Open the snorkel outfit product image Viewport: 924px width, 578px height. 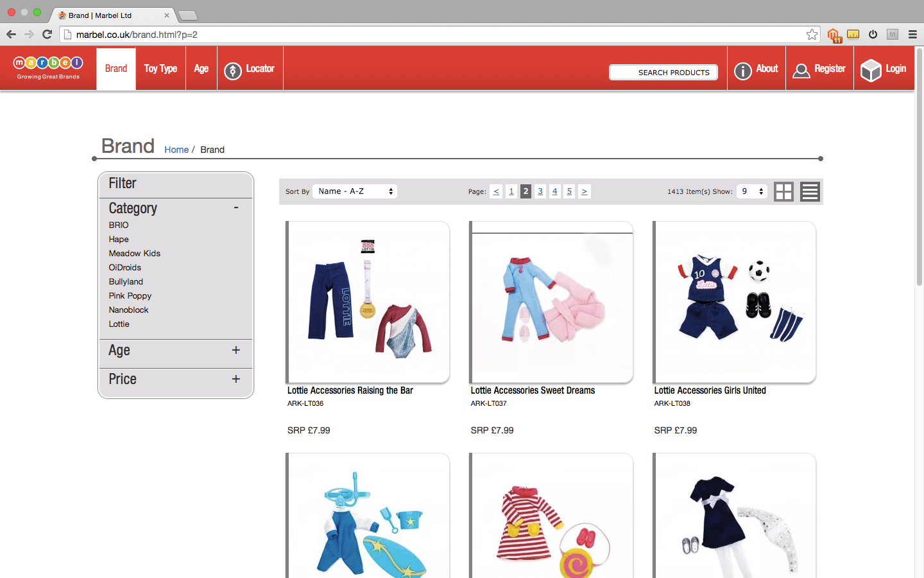(x=368, y=516)
